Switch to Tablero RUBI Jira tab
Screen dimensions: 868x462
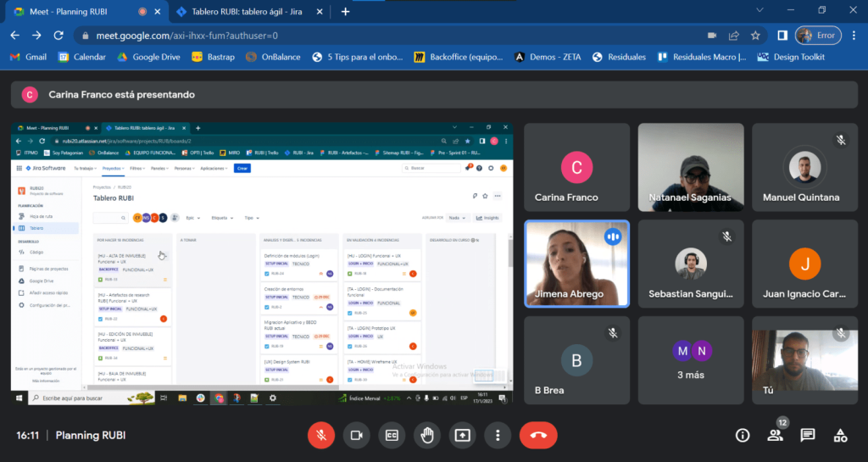tap(247, 12)
